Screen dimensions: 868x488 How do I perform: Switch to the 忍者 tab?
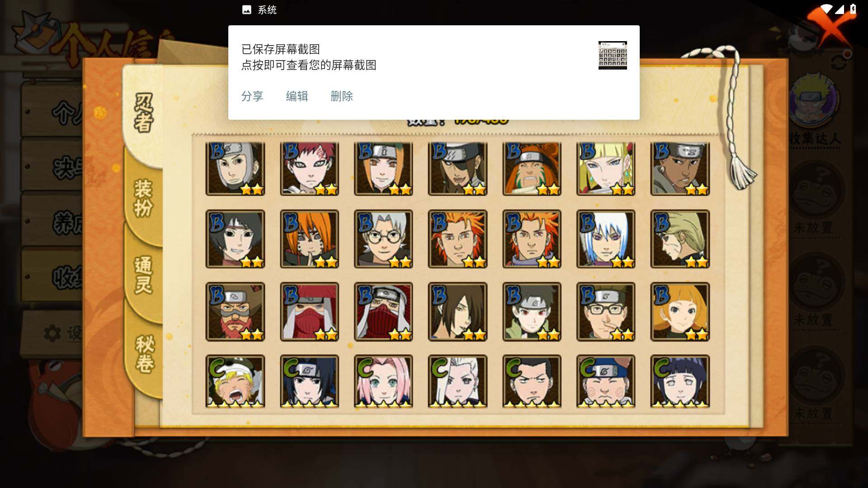pyautogui.click(x=144, y=113)
